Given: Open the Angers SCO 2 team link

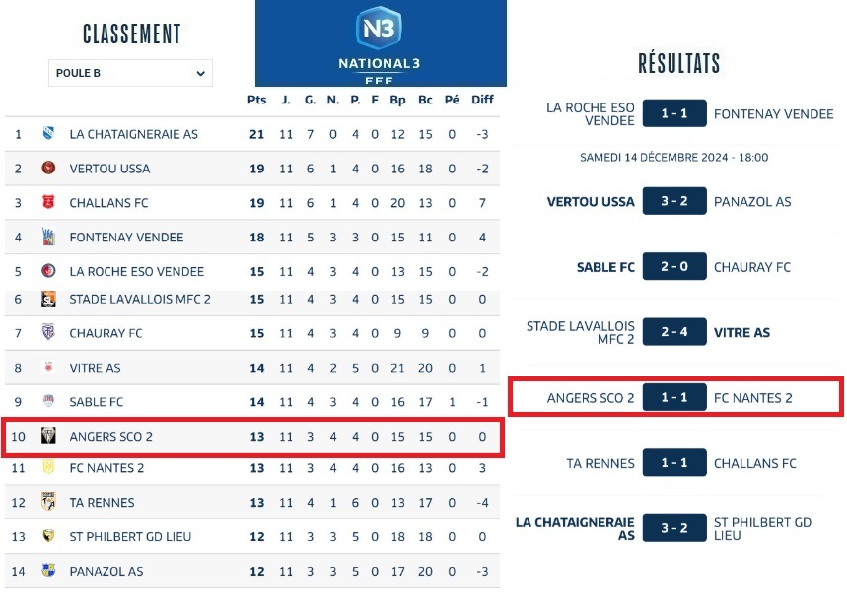Looking at the screenshot, I should pyautogui.click(x=111, y=437).
